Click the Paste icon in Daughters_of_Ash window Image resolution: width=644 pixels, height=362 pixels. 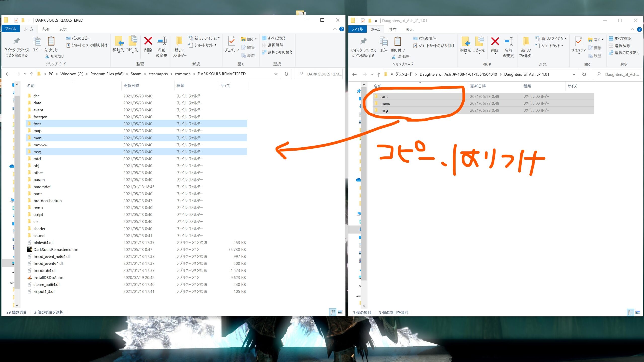[x=398, y=45]
